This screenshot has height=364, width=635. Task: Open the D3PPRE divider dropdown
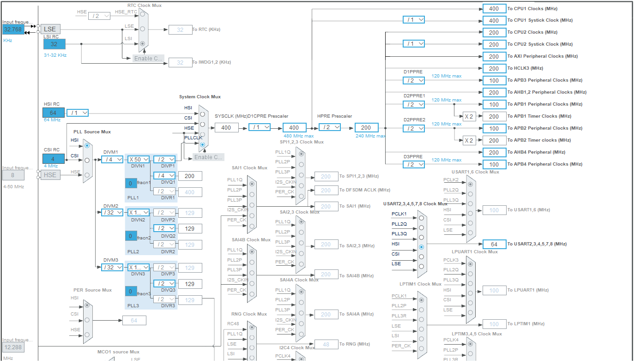point(414,164)
